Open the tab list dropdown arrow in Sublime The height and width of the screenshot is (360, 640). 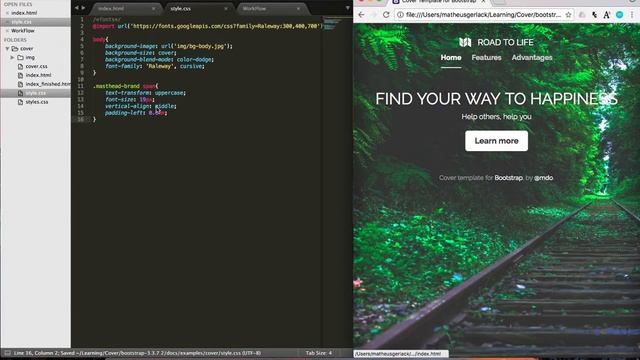tap(347, 8)
